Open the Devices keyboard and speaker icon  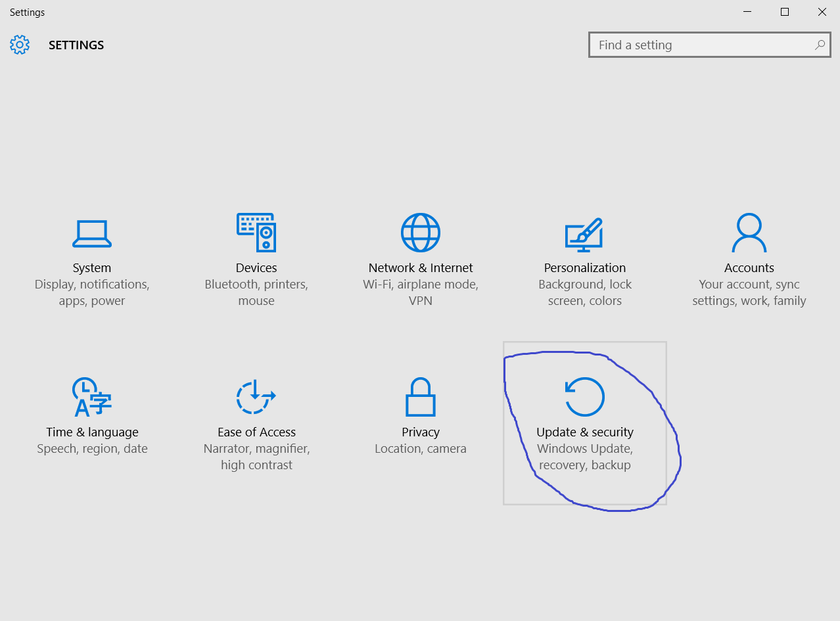[x=256, y=232]
